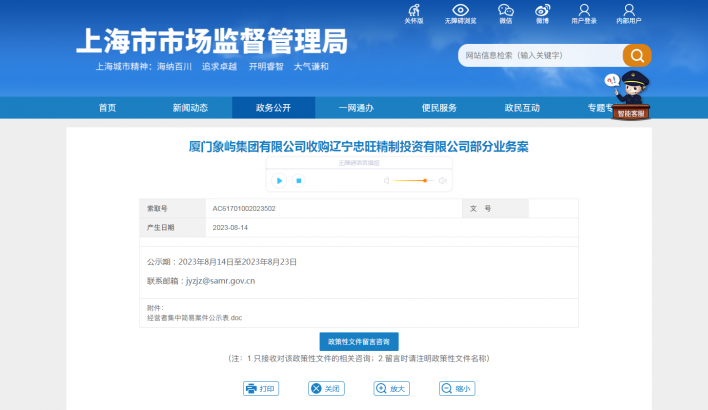Open the 一网通办 navigation tab
The width and height of the screenshot is (708, 410).
(x=356, y=108)
